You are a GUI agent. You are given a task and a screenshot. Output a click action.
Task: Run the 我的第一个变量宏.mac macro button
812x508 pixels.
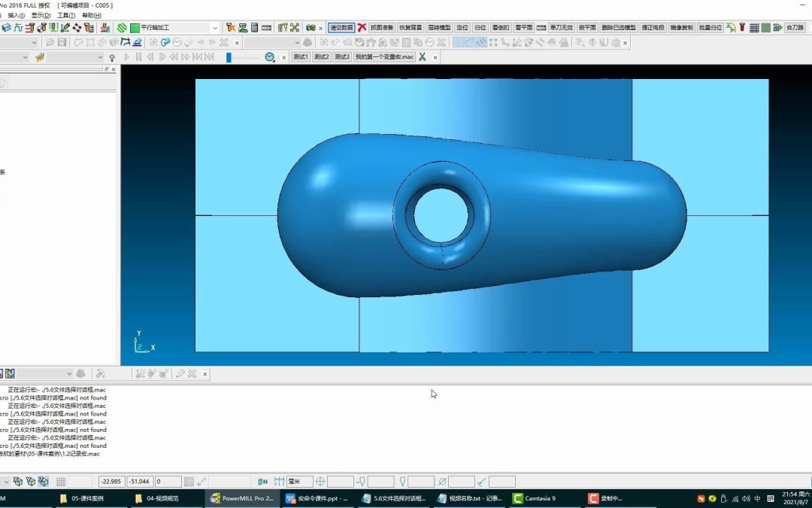click(384, 57)
